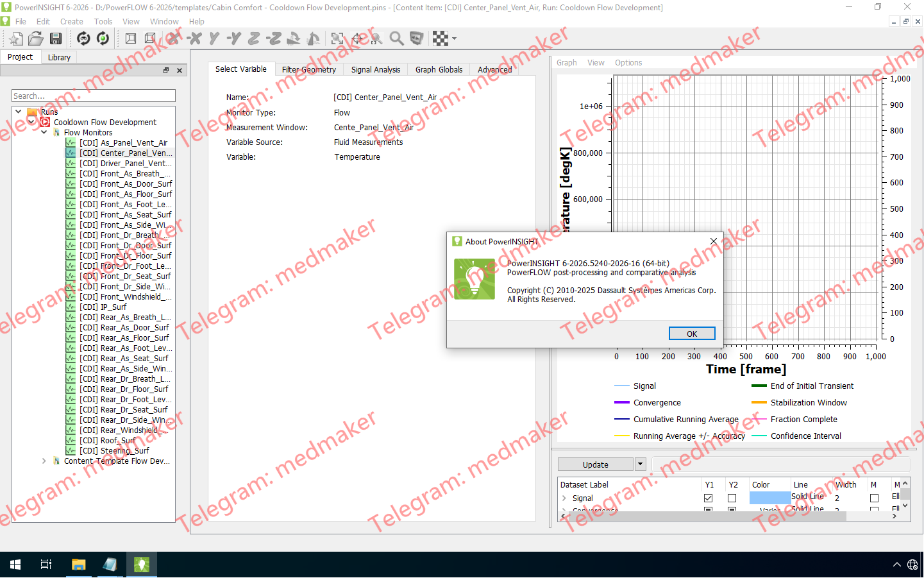Uncheck Y1 for the Signal dataset

click(708, 498)
